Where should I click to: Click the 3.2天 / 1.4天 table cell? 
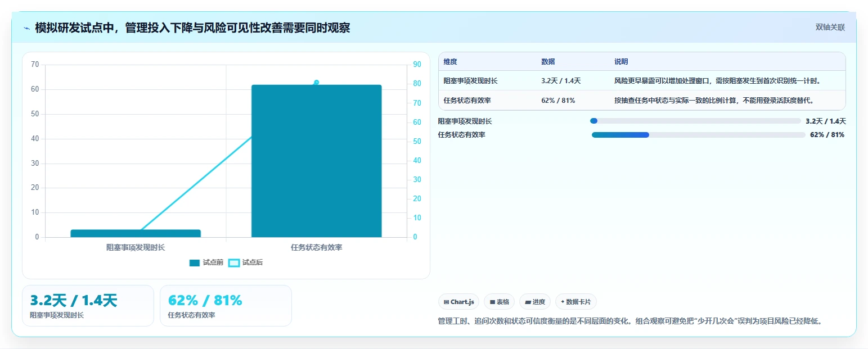pos(561,81)
